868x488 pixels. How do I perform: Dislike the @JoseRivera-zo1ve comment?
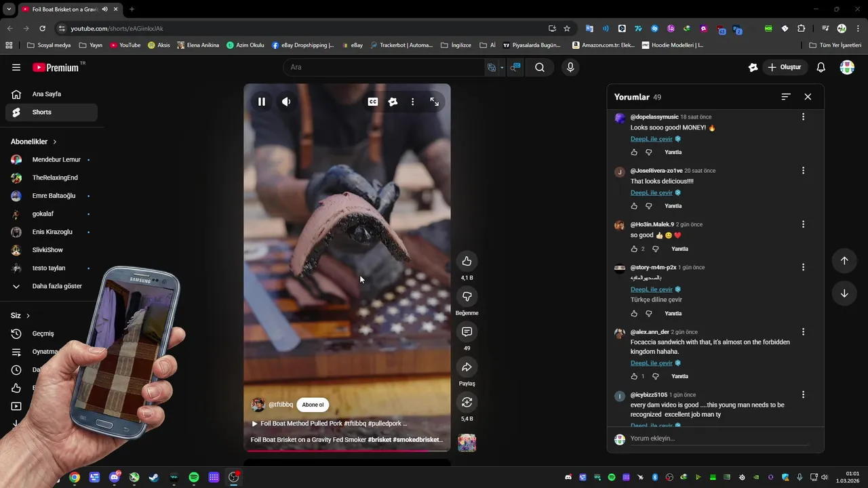pyautogui.click(x=649, y=206)
